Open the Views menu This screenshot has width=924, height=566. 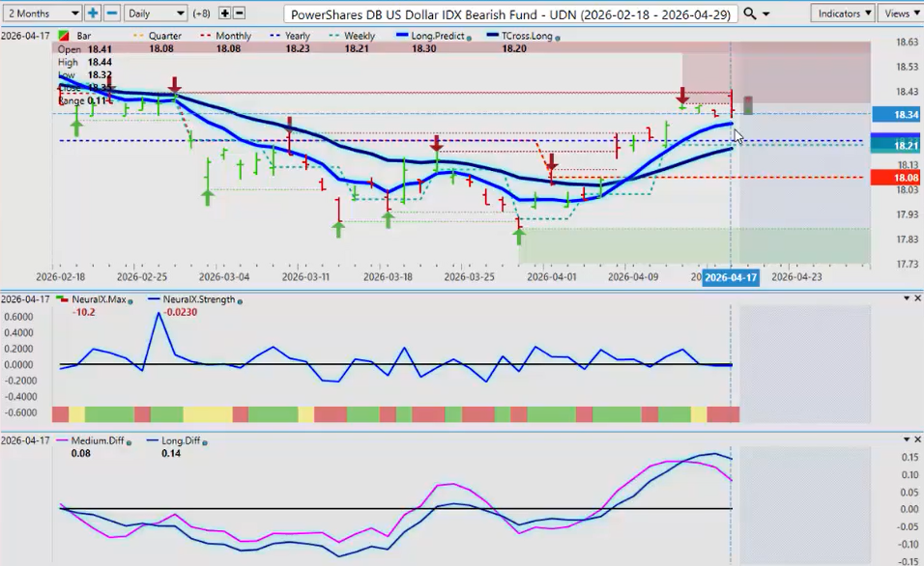(x=901, y=14)
